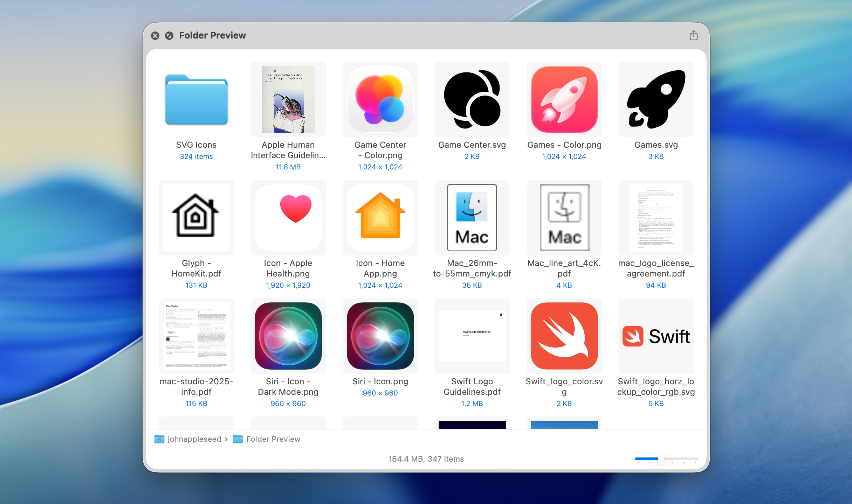Screen dimensions: 852x504
Task: Select the Mac_line_art_4cK.pdf document
Action: [x=564, y=218]
